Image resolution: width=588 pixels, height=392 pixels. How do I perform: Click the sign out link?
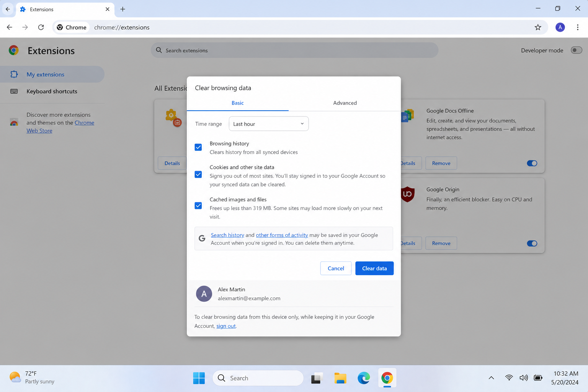pos(226,326)
